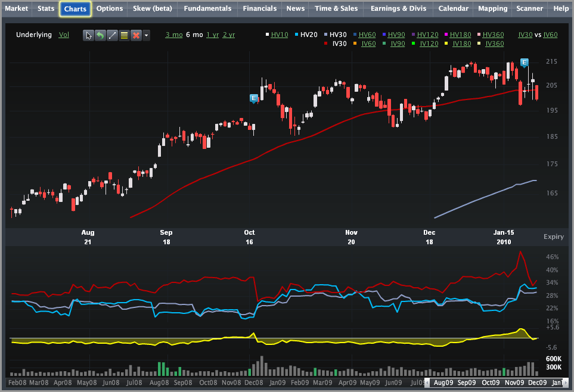Open the Time & Sales tab

click(336, 8)
